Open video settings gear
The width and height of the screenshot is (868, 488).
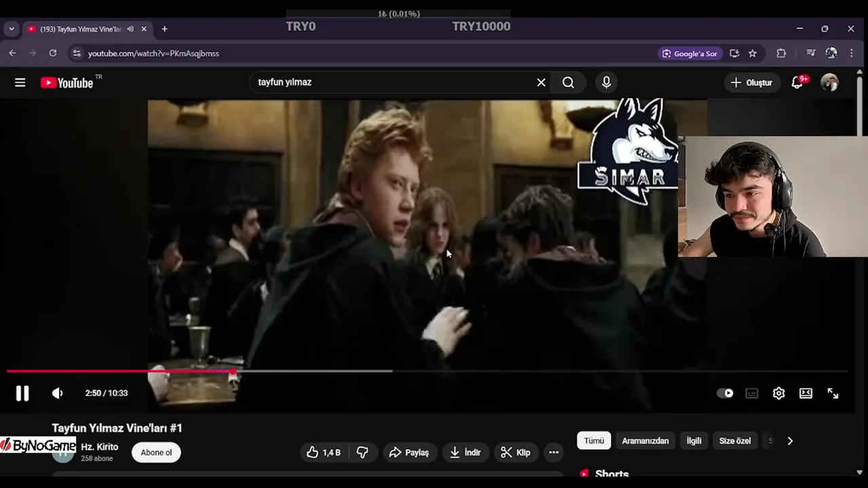tap(778, 393)
